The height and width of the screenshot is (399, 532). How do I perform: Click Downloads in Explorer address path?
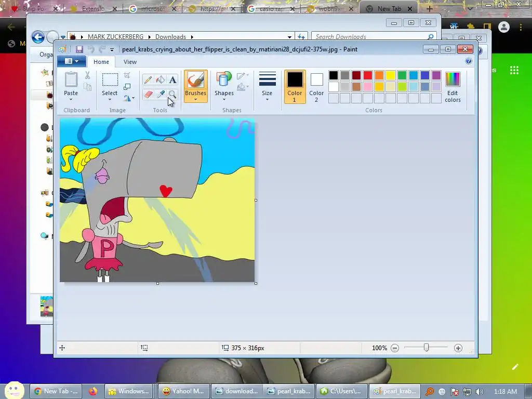(170, 37)
